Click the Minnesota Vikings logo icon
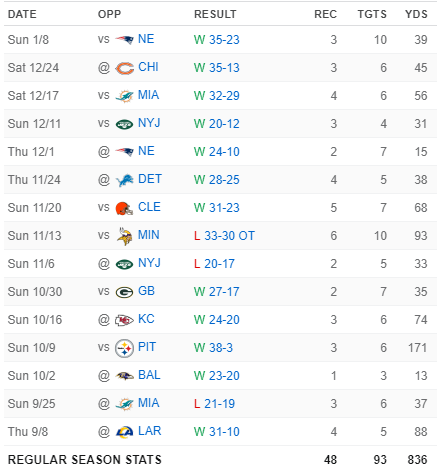437x471 pixels. (124, 236)
